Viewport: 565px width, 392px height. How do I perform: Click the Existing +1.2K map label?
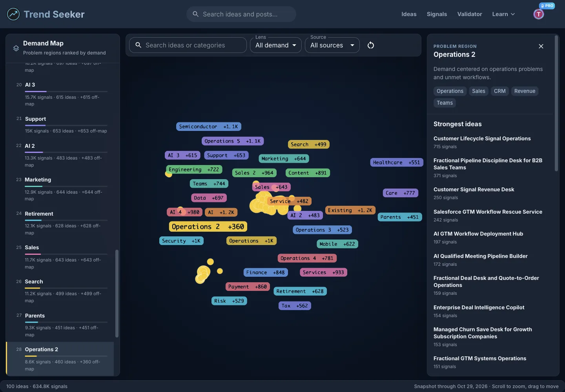[x=350, y=210]
